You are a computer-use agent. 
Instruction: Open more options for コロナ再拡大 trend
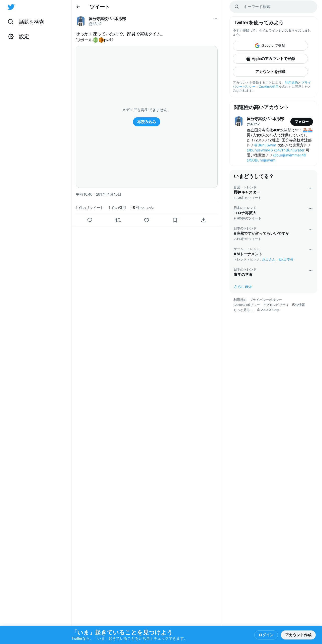310,209
